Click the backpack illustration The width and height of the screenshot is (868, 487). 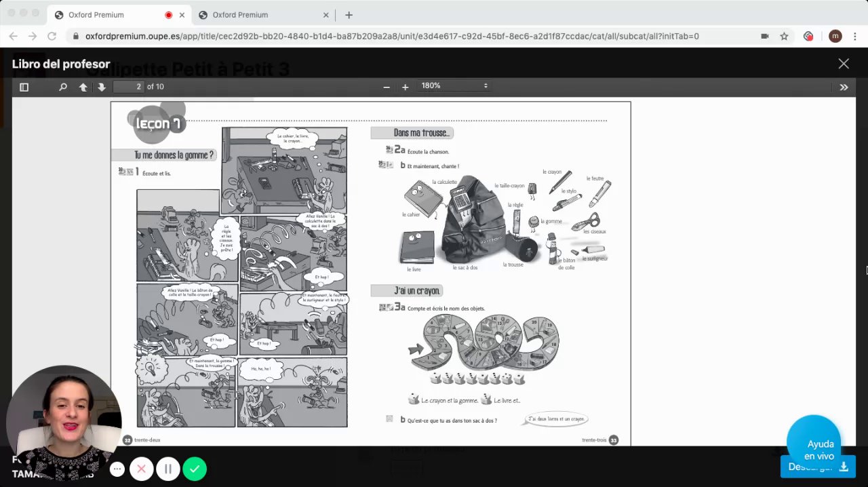point(473,220)
